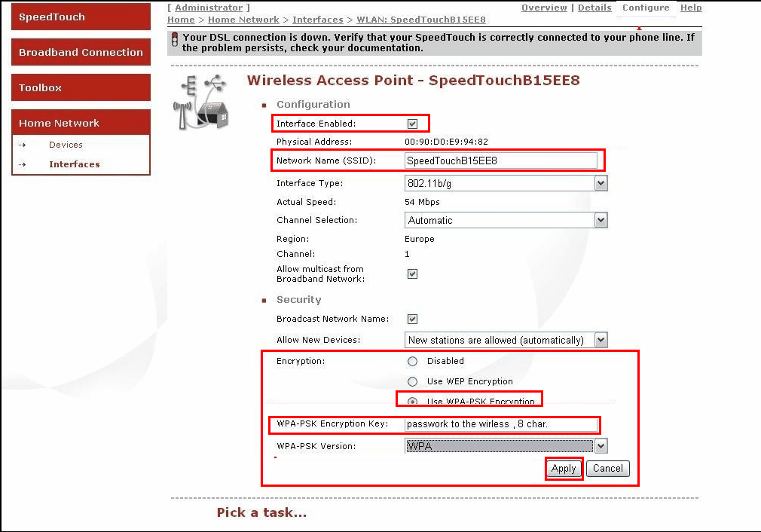The height and width of the screenshot is (532, 761).
Task: Switch to the Details tab
Action: (594, 8)
